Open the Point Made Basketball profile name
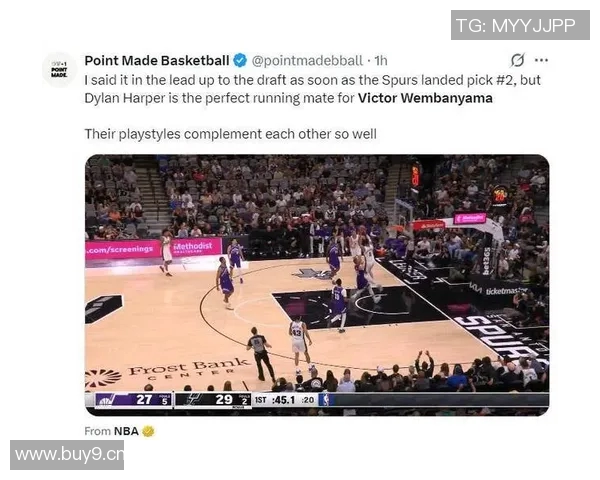 pos(157,60)
